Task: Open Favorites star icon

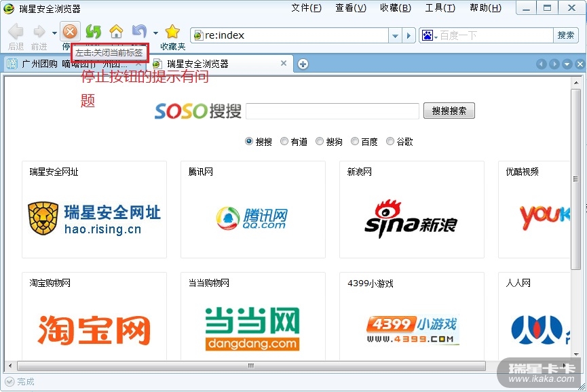Action: point(172,31)
